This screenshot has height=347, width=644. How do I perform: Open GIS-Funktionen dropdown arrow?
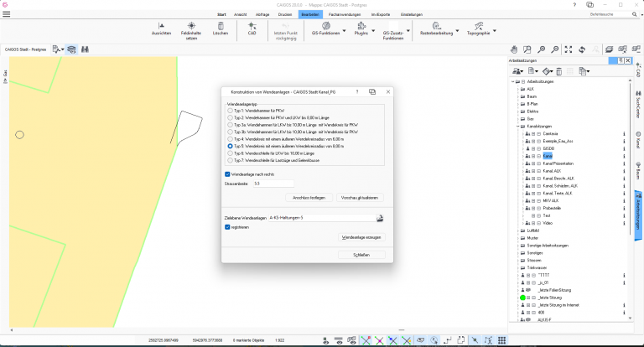point(344,31)
